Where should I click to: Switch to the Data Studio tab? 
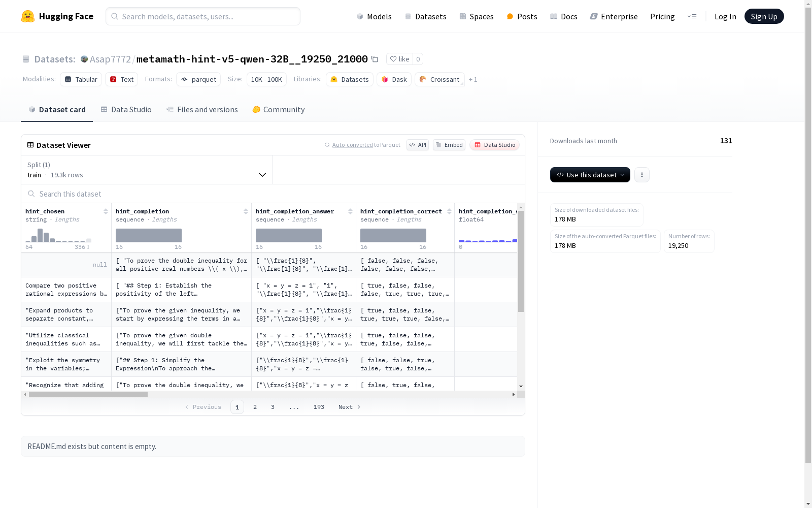point(126,109)
